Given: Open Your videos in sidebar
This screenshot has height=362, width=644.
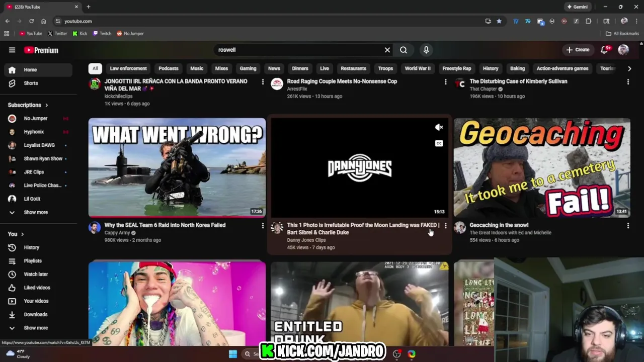Looking at the screenshot, I should pos(38,301).
